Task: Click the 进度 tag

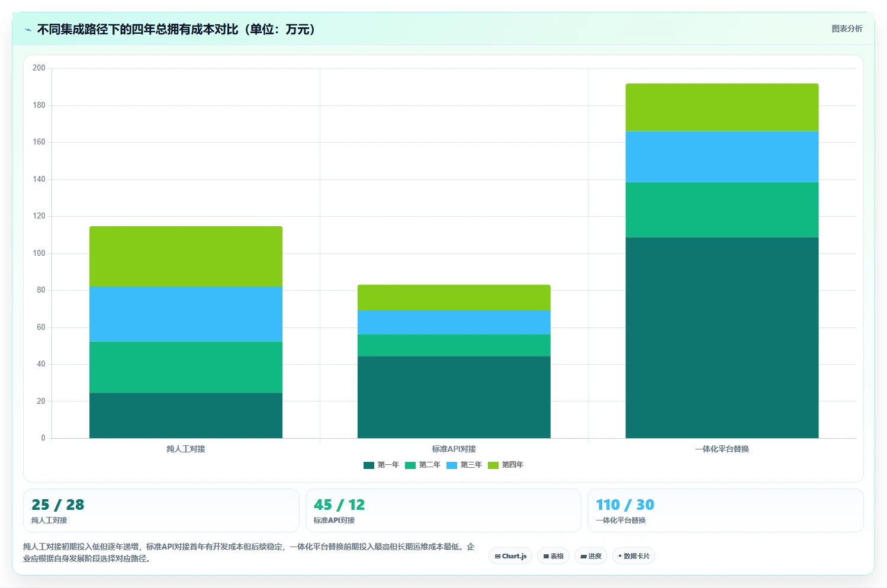Action: (590, 556)
